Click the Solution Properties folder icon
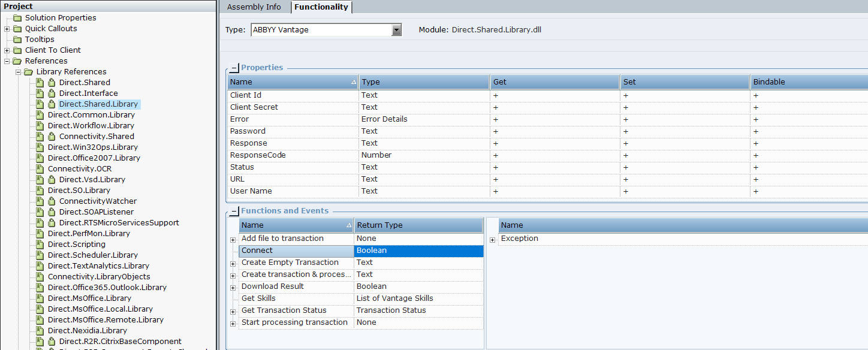868x350 pixels. (x=17, y=18)
